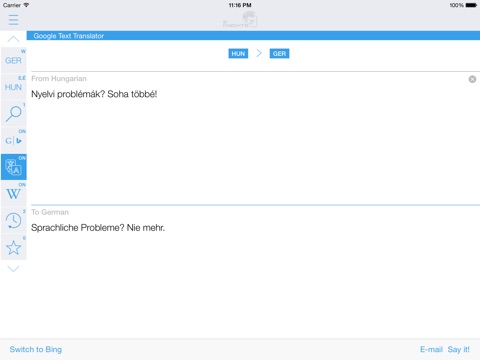Expand sidebar with down chevron
480x360 pixels.
(x=13, y=269)
